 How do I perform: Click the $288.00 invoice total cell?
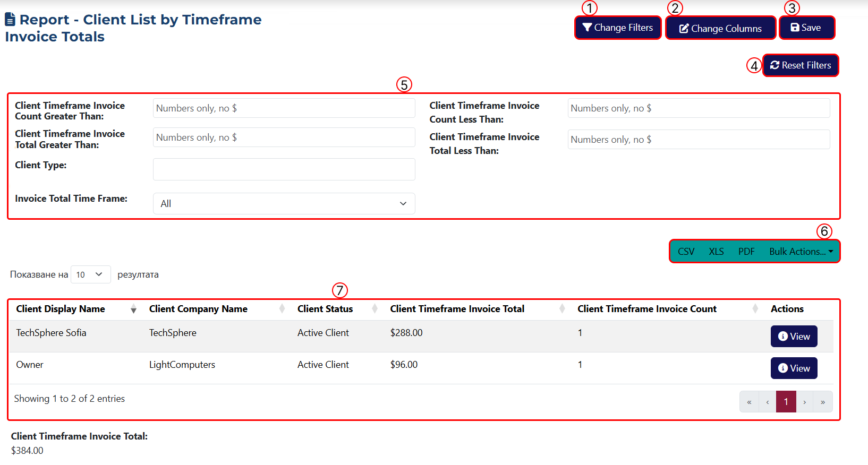click(x=406, y=333)
